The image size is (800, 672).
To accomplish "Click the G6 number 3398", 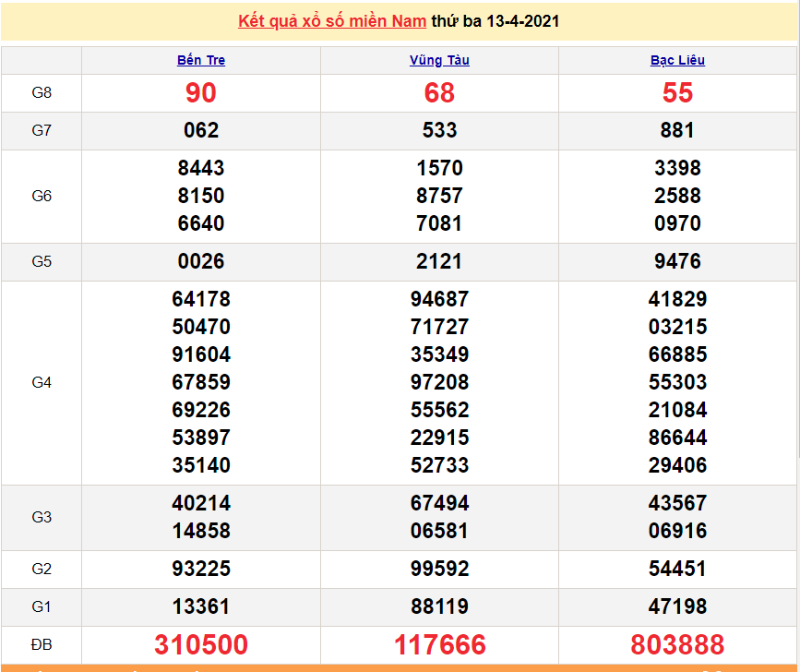I will click(677, 168).
